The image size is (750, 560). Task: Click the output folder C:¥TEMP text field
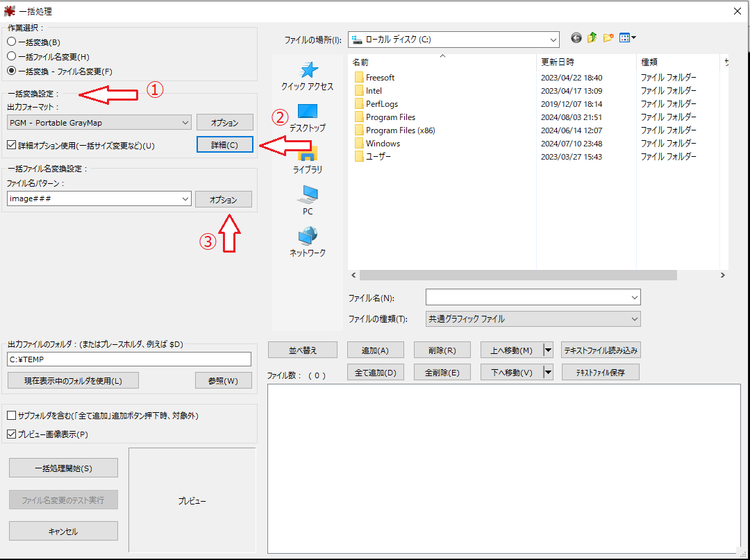pos(128,359)
